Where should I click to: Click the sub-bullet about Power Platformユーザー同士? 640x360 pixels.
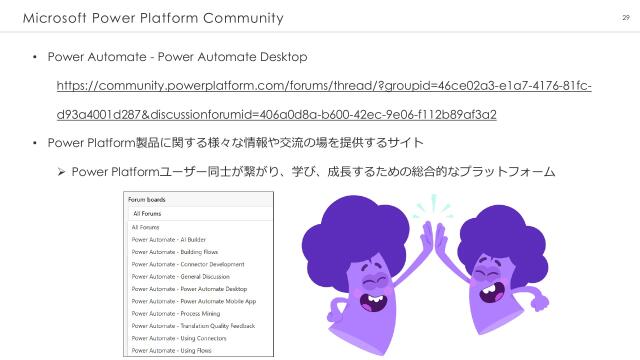313,171
